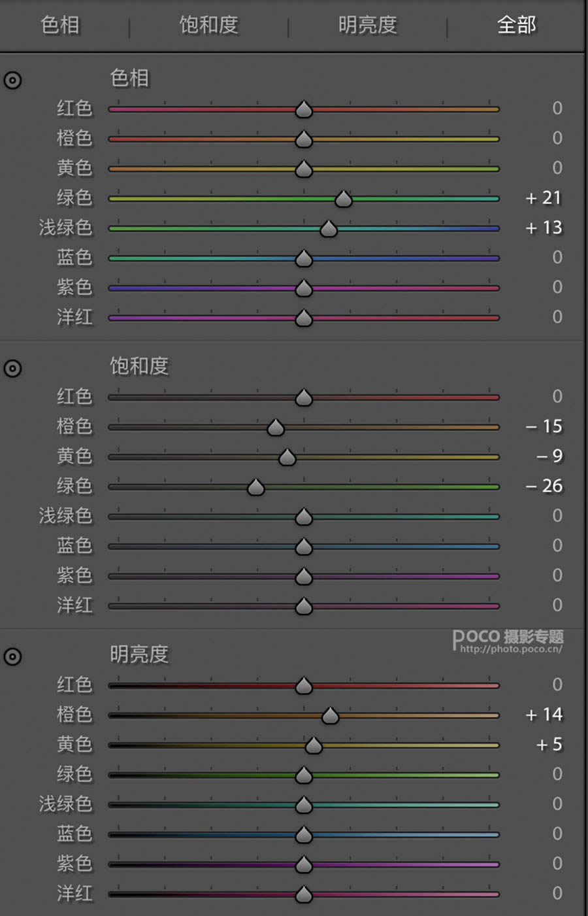Select the 全部 tab
The height and width of the screenshot is (916, 588).
(515, 25)
